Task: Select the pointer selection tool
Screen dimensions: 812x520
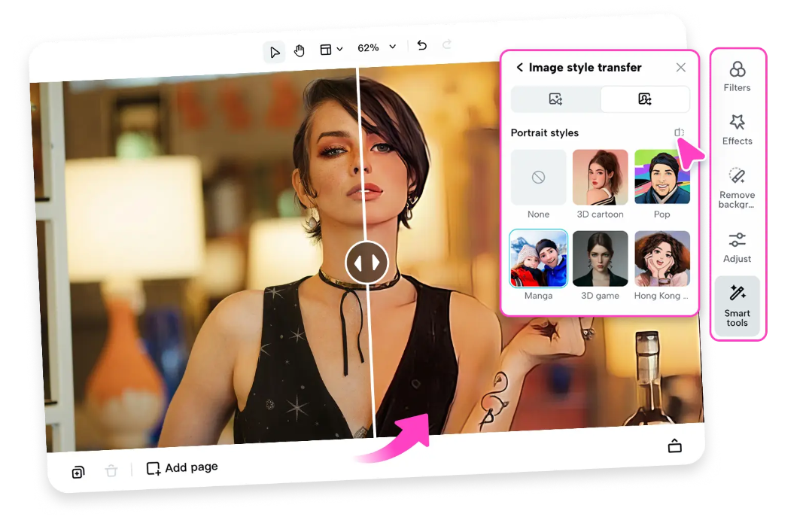Action: pos(275,51)
